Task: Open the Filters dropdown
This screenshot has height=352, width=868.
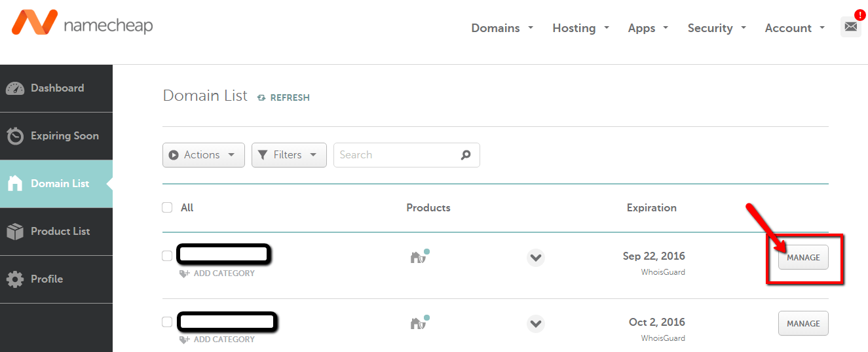Action: (289, 155)
